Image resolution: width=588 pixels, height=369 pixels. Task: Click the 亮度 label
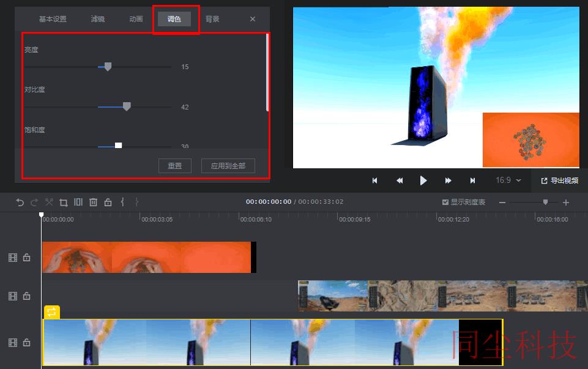click(x=31, y=50)
